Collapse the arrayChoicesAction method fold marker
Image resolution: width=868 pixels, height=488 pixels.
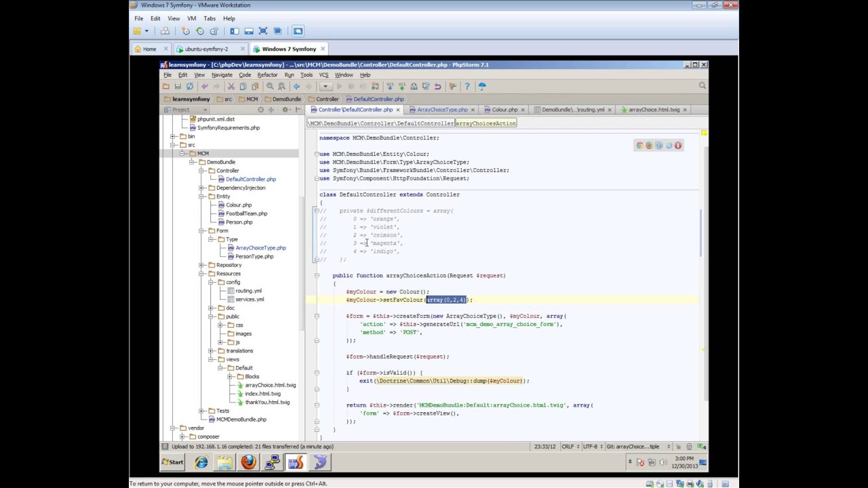pyautogui.click(x=317, y=275)
